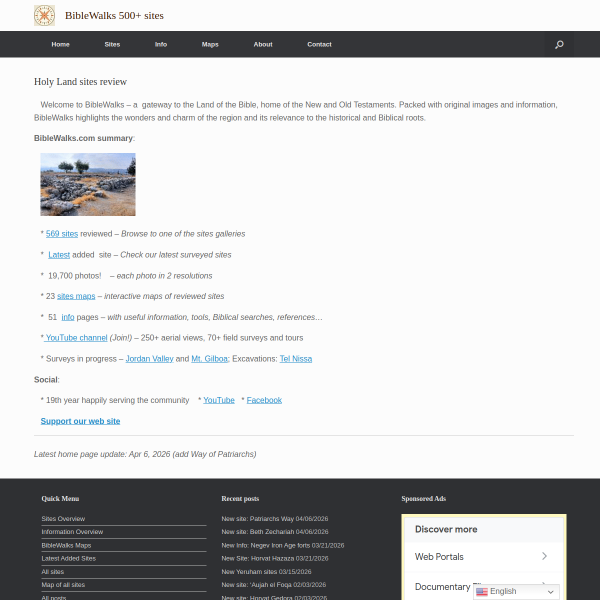
Task: Expand the English language dropdown
Action: click(x=550, y=591)
